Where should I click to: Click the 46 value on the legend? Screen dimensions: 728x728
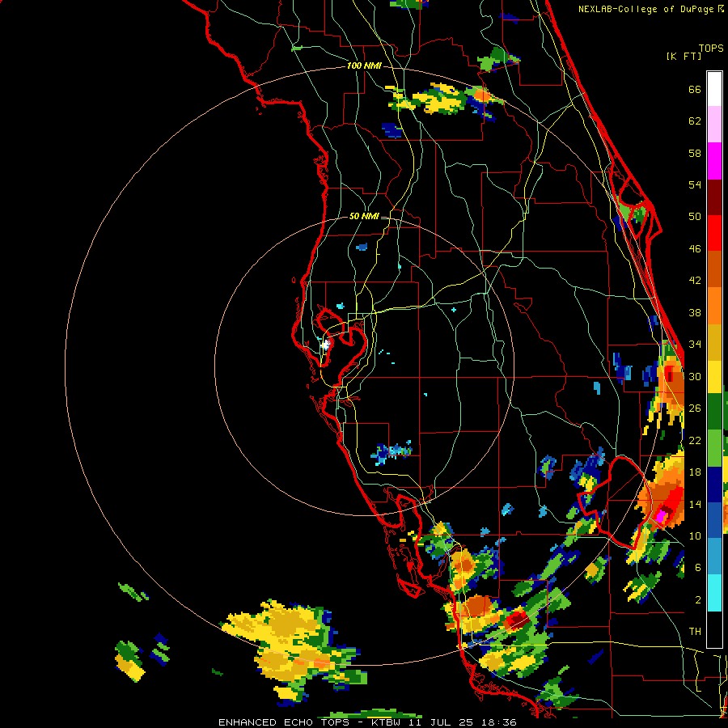tap(695, 249)
